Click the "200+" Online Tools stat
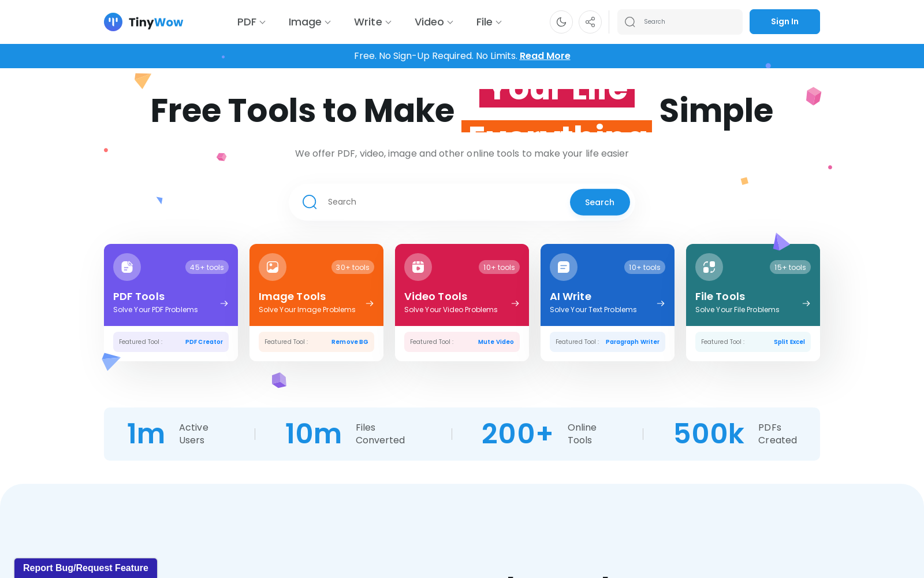This screenshot has height=578, width=924. pyautogui.click(x=517, y=434)
